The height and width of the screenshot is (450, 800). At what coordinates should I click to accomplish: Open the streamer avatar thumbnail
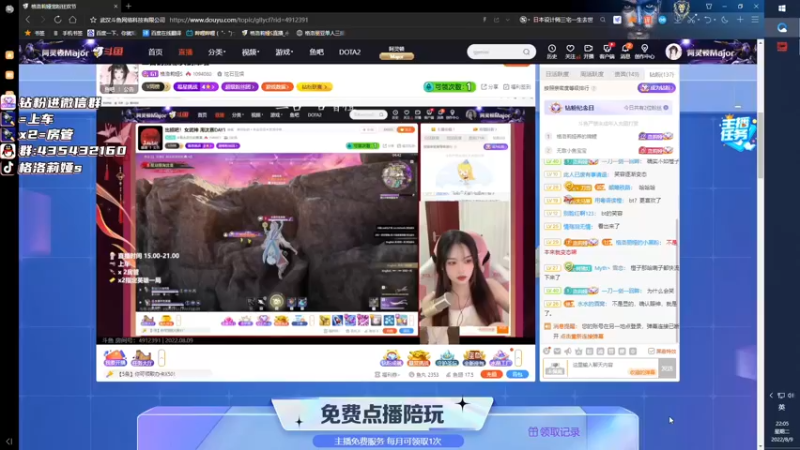[118, 79]
